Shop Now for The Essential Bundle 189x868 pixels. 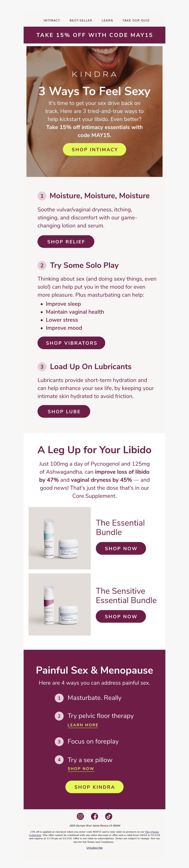click(121, 548)
